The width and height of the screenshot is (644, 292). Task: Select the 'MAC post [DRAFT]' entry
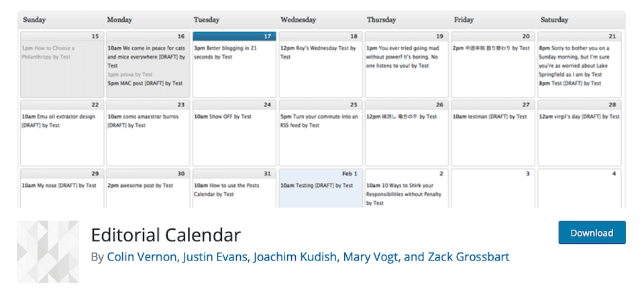click(145, 83)
